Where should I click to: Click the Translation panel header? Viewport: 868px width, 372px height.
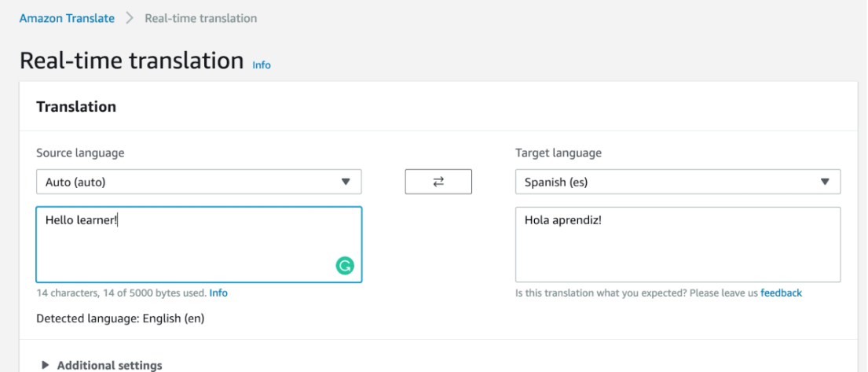tap(77, 107)
